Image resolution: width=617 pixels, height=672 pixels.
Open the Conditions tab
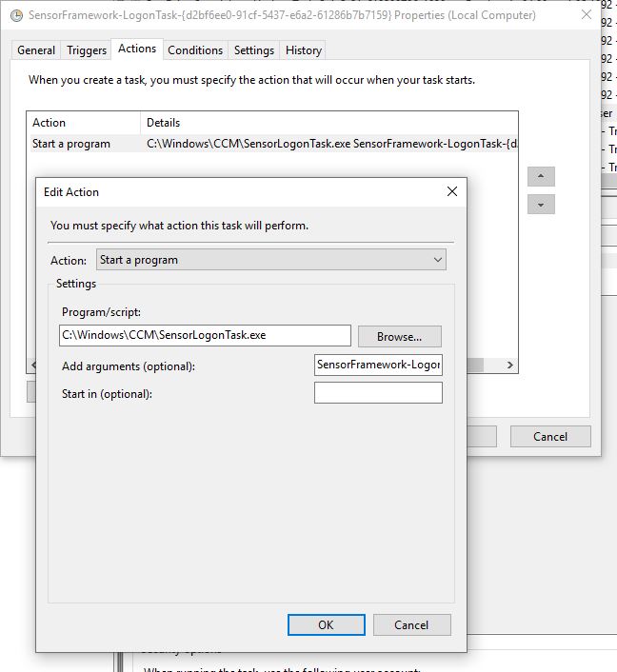point(195,50)
